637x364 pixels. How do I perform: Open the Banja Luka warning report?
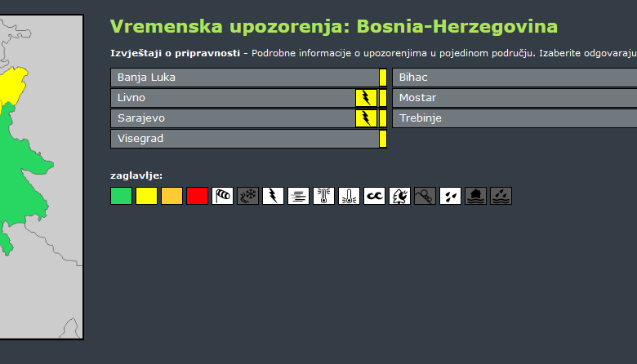click(x=243, y=78)
